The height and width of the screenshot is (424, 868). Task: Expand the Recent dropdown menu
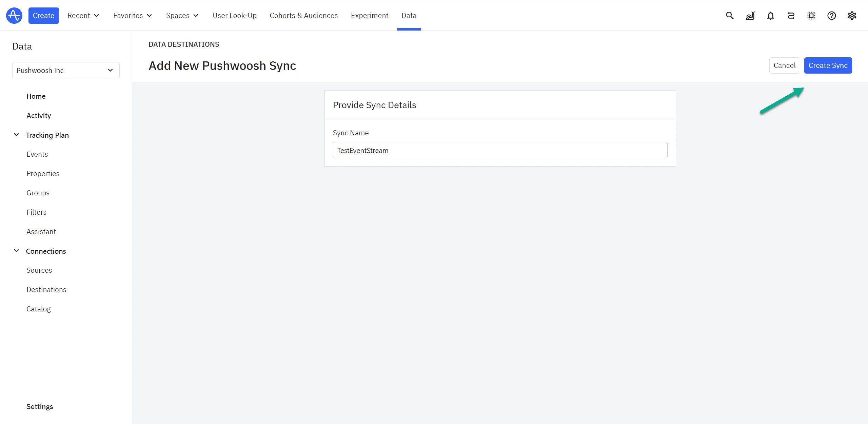pos(83,16)
